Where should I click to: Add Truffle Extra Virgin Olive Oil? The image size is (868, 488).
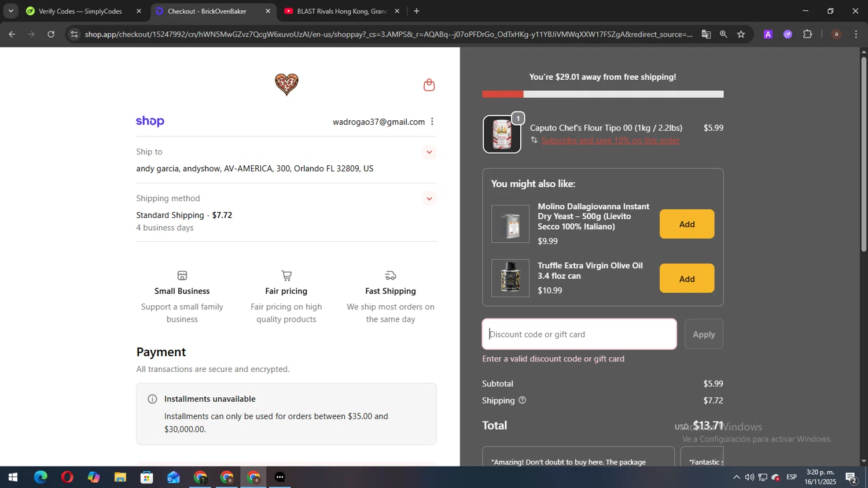click(x=687, y=278)
